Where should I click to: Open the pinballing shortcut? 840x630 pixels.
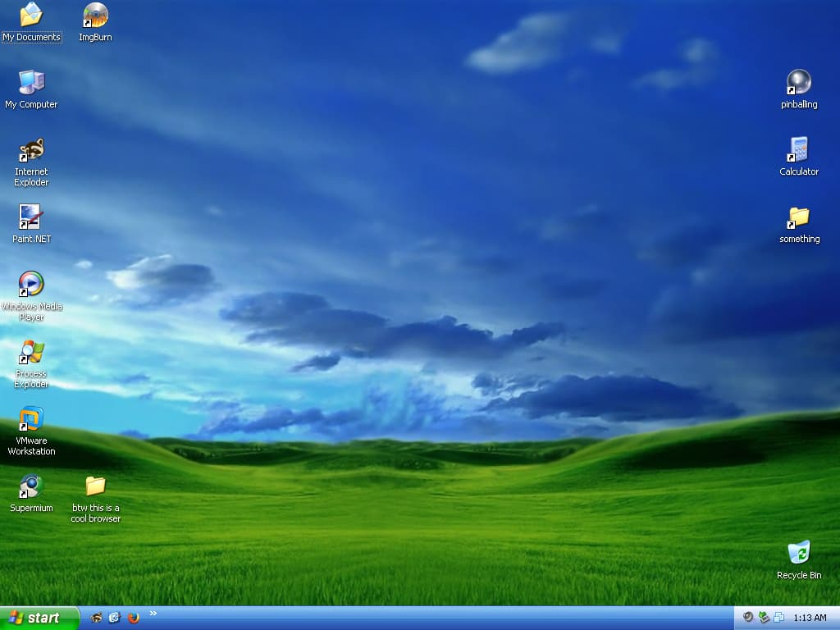797,82
